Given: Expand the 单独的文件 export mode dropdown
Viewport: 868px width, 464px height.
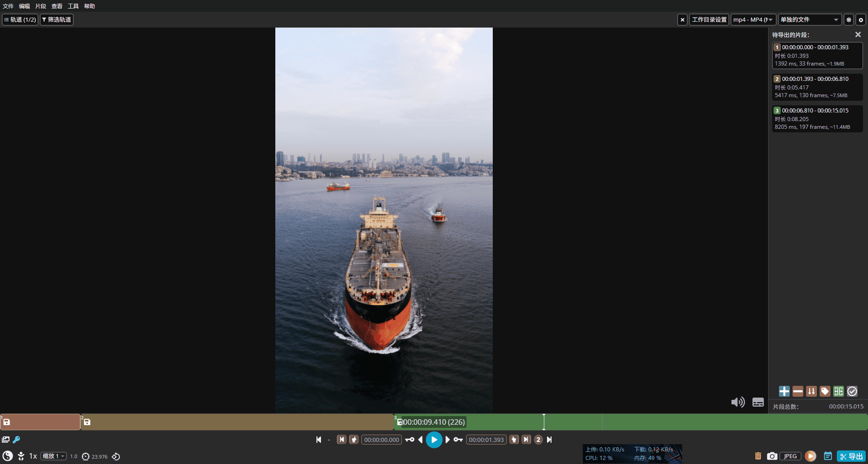Looking at the screenshot, I should click(809, 20).
